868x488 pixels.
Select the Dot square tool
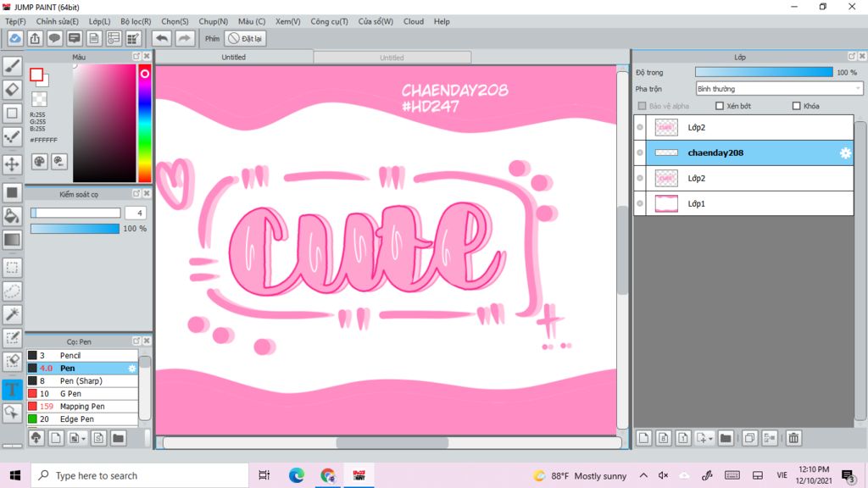point(12,114)
